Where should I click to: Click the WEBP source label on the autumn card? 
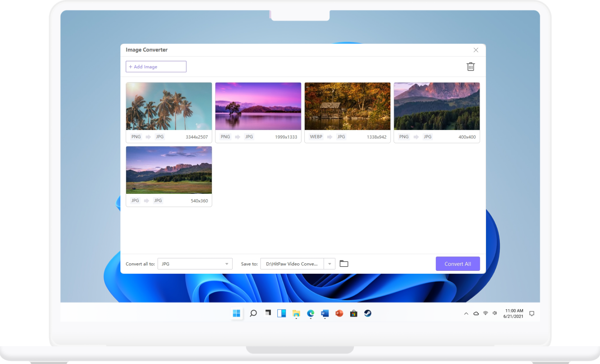316,137
